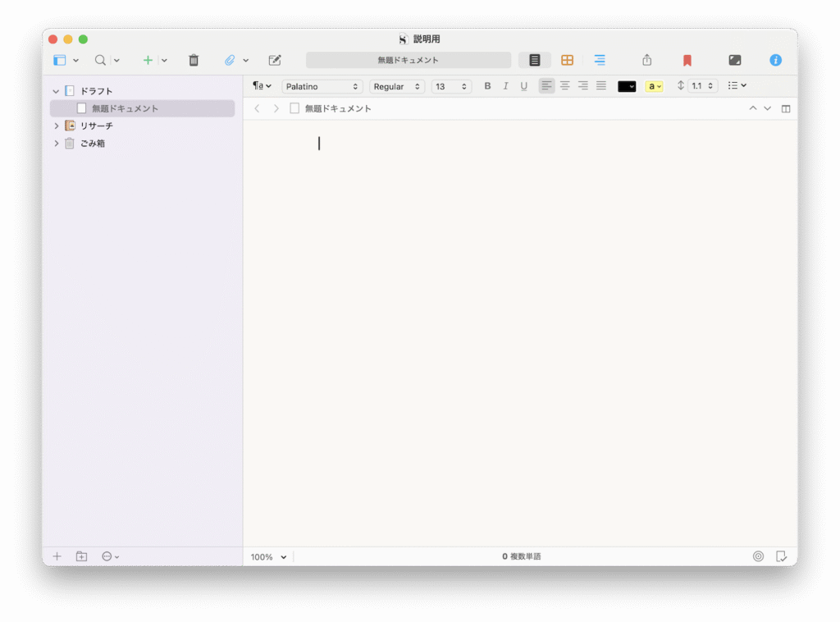Click the search magnifier icon

[x=100, y=60]
